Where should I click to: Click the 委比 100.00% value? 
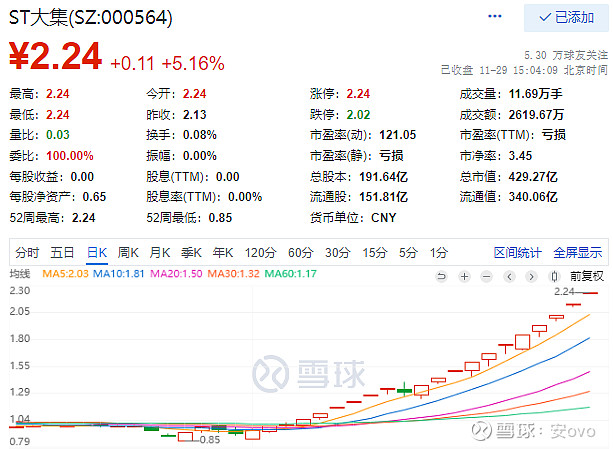[70, 156]
